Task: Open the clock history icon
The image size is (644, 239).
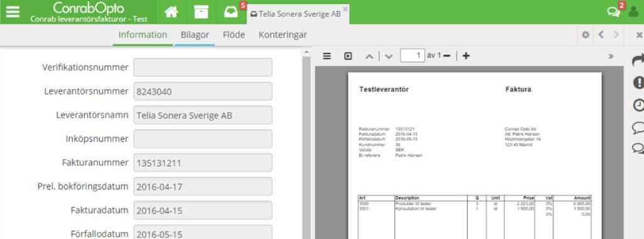Action: coord(638,105)
